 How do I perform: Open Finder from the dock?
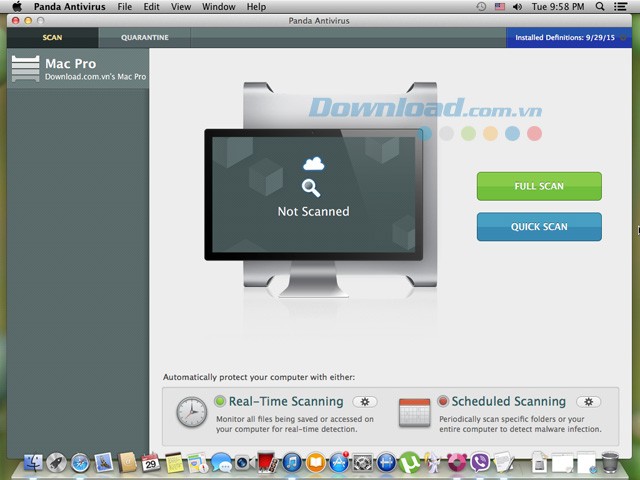pos(33,463)
